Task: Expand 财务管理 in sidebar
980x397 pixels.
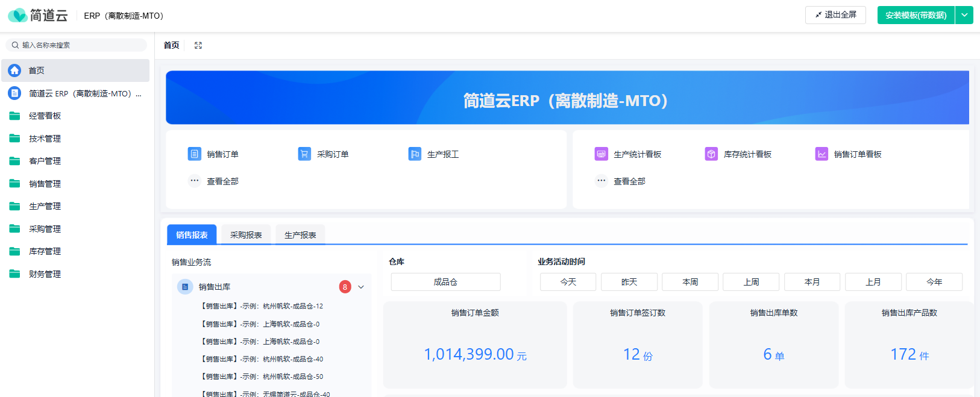Action: click(75, 274)
